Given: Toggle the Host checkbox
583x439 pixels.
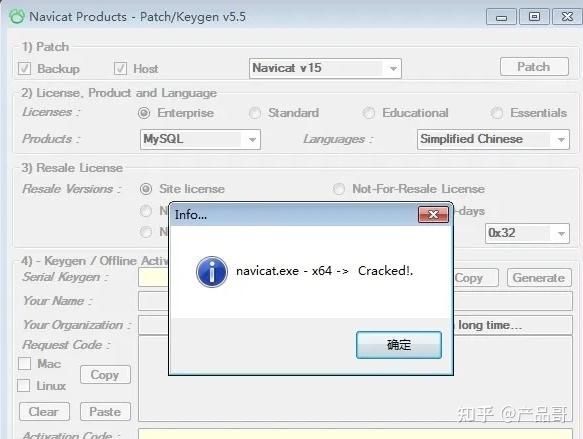Looking at the screenshot, I should pyautogui.click(x=120, y=68).
